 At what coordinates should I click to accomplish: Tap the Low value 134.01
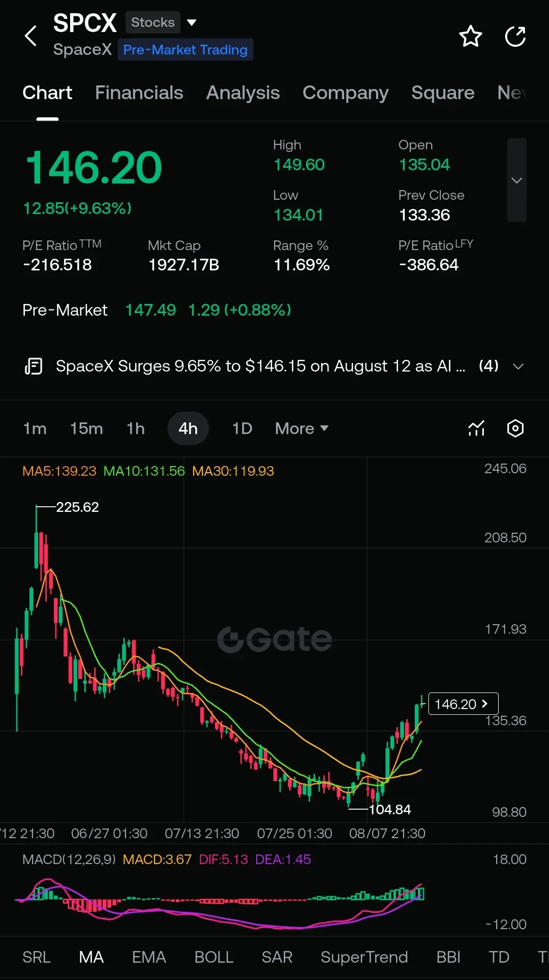[298, 215]
